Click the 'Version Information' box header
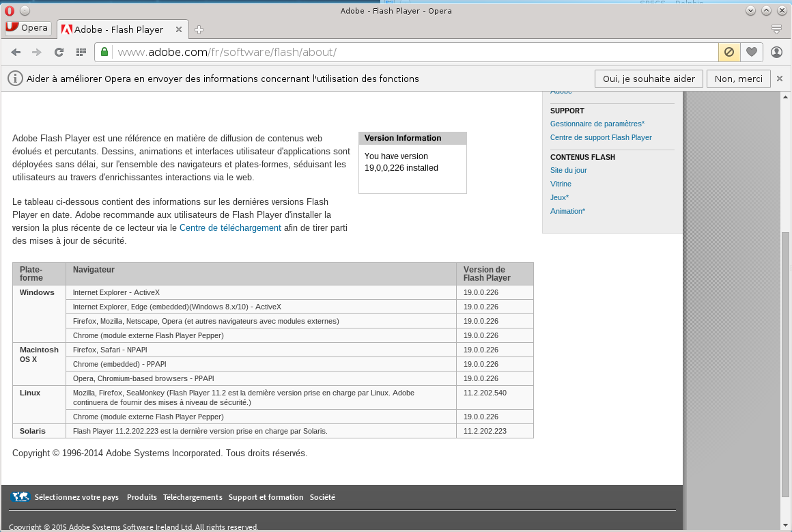The width and height of the screenshot is (792, 532). tap(412, 139)
